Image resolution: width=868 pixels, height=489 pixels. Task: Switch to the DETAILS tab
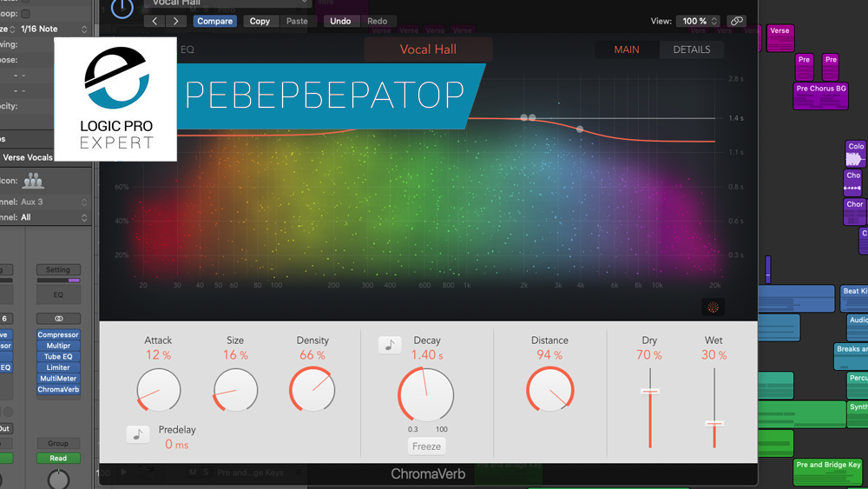(x=692, y=50)
